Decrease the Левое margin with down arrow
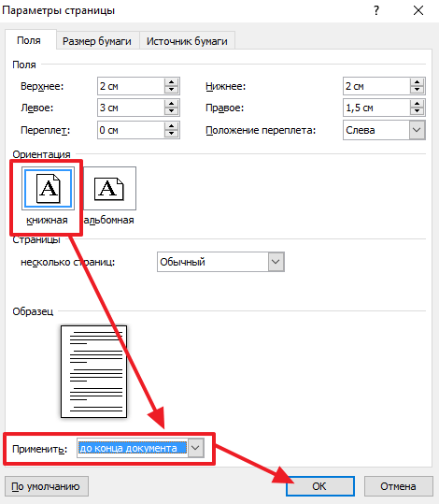Image resolution: width=439 pixels, height=504 pixels. click(172, 111)
